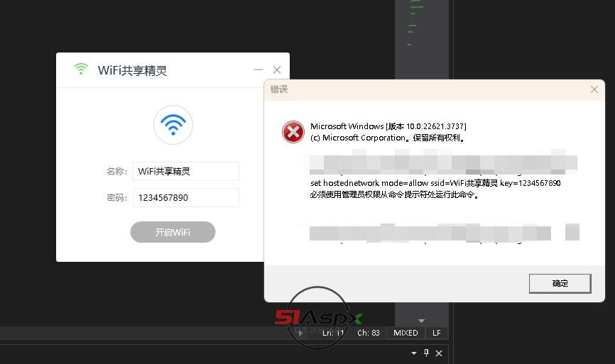
Task: Click the blue WiFi signal circle icon
Action: coord(173,125)
